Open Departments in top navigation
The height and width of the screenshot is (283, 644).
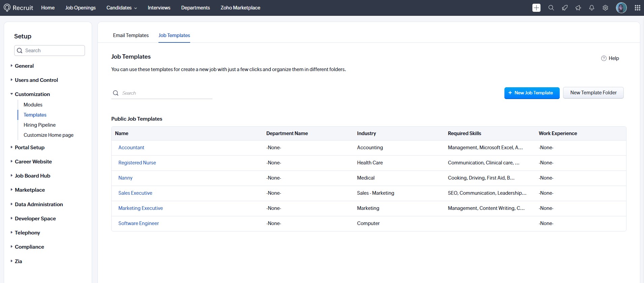[x=196, y=8]
